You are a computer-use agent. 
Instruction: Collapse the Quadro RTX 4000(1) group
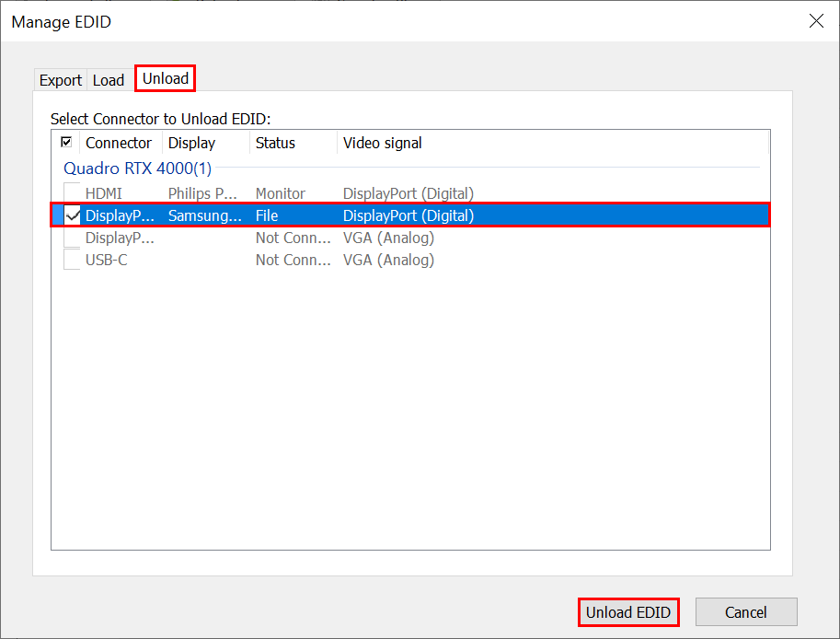(x=137, y=168)
